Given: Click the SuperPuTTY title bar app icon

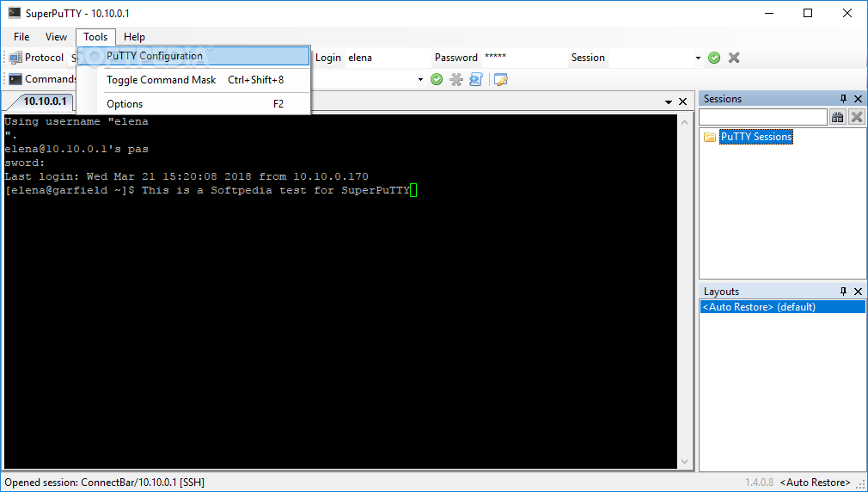Looking at the screenshot, I should (14, 13).
